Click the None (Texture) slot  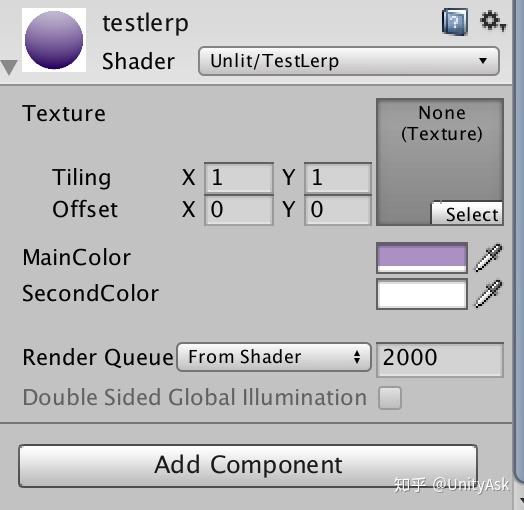(440, 162)
